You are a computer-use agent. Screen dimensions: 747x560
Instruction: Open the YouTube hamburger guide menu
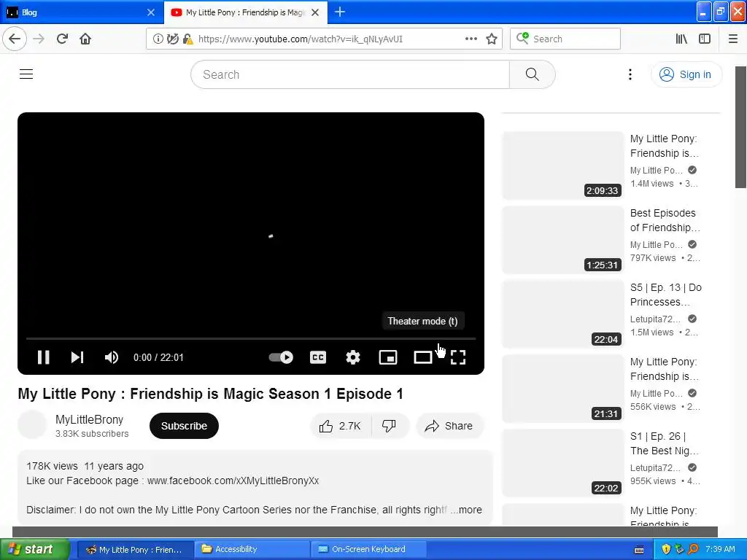pyautogui.click(x=26, y=74)
